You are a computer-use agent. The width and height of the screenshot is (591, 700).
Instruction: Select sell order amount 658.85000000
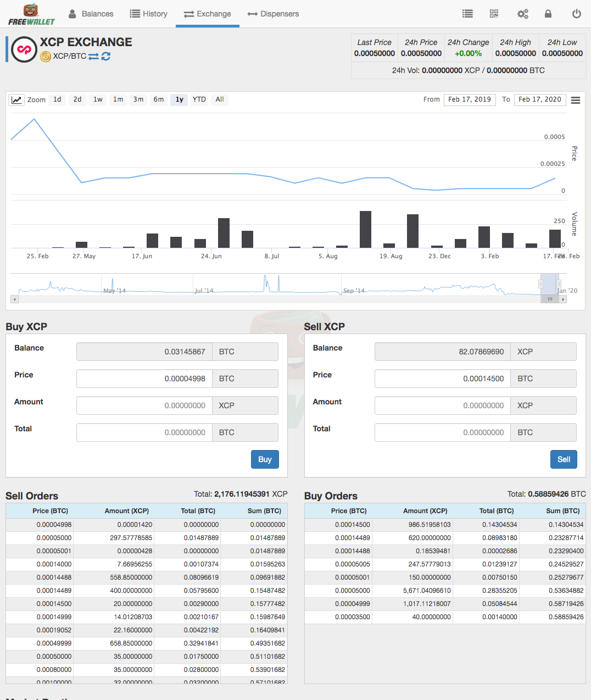click(147, 643)
